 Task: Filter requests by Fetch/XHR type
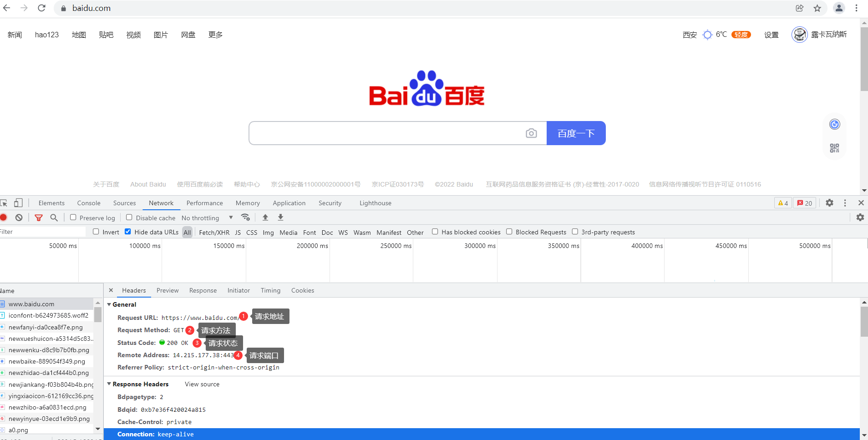[214, 232]
